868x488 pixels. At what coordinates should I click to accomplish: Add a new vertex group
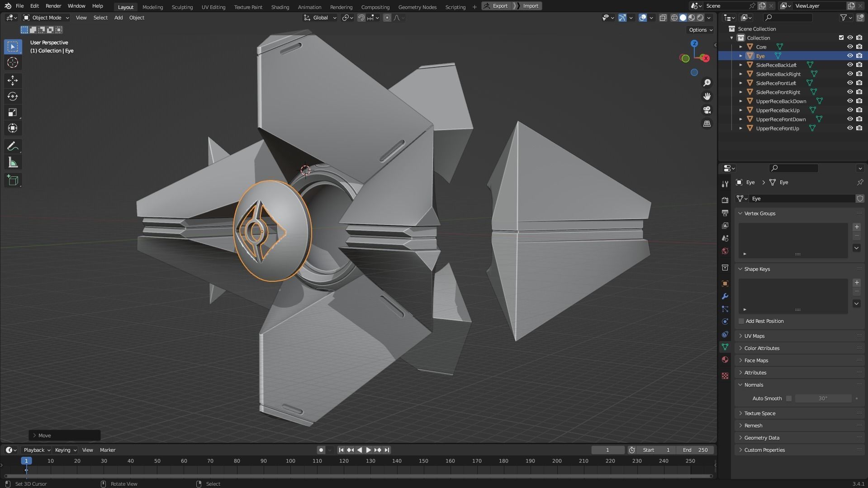coord(856,227)
